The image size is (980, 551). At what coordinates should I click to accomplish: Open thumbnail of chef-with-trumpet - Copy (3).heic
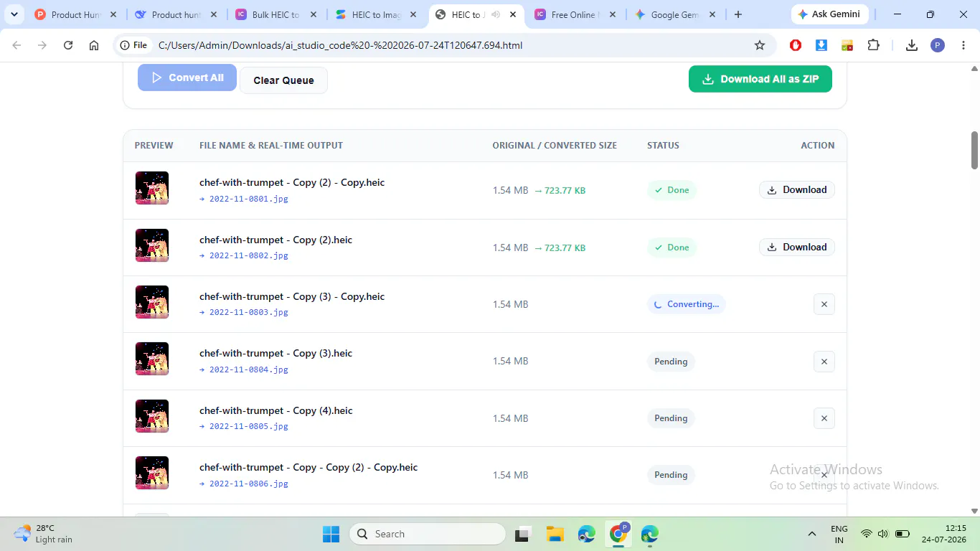[x=152, y=359]
